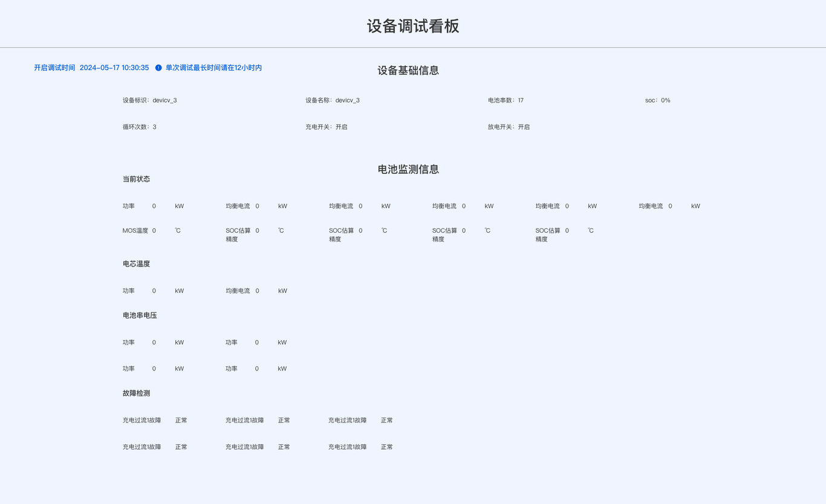Click the 故障检测 subsection heading
The width and height of the screenshot is (826, 504).
tap(136, 393)
